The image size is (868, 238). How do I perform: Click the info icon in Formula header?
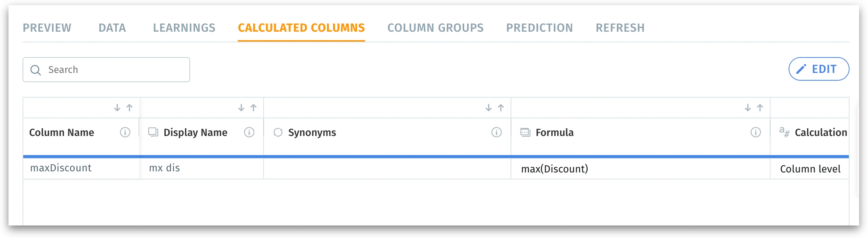click(755, 132)
